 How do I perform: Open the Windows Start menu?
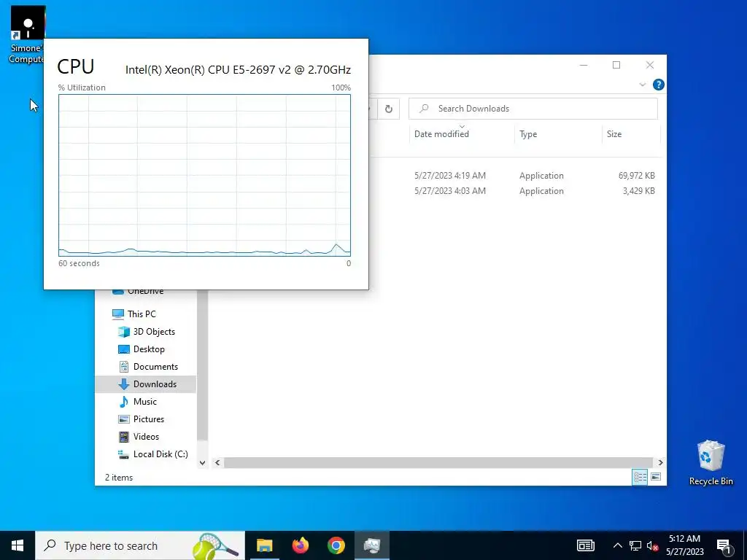tap(18, 545)
